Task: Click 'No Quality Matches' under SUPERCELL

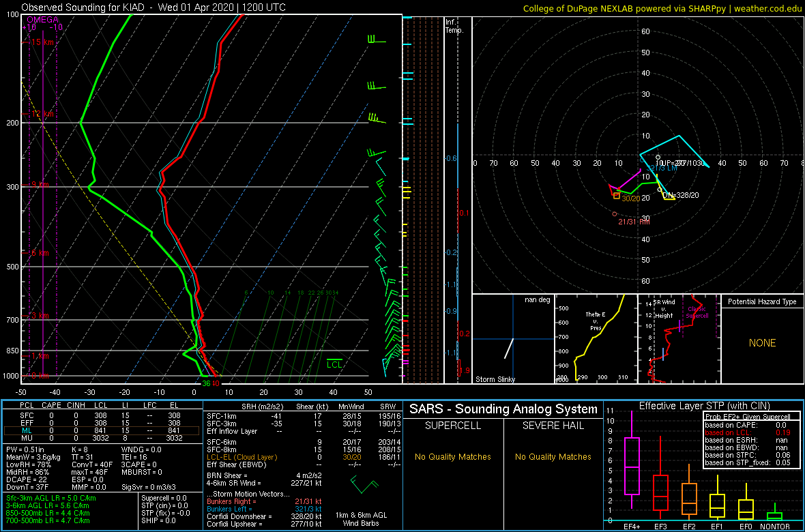Action: pyautogui.click(x=453, y=456)
